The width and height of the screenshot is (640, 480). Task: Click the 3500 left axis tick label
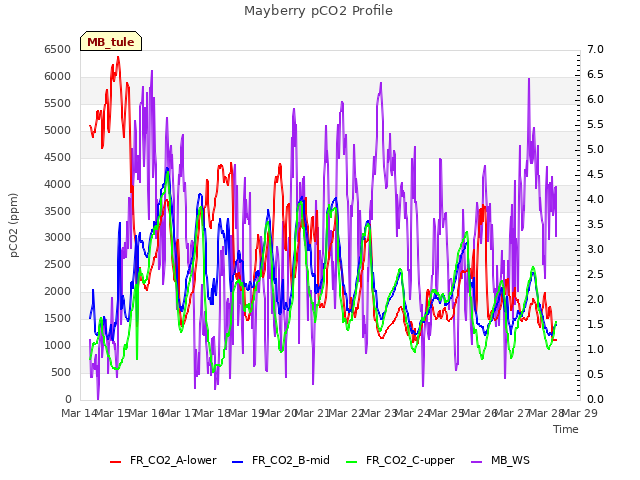[x=58, y=211]
